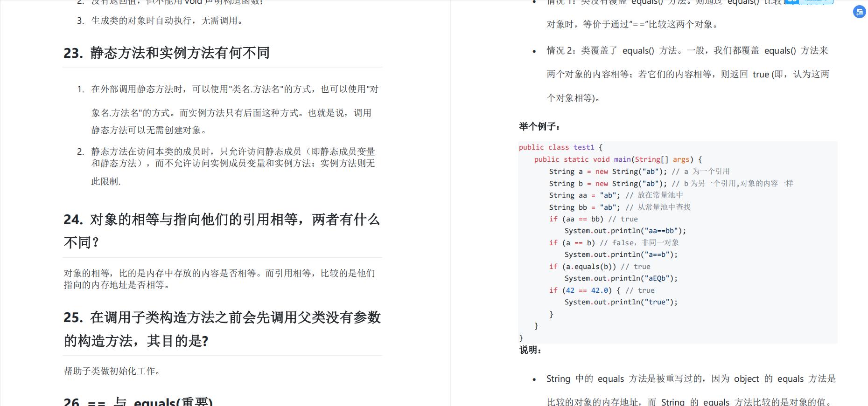Click line starting "对象的相等，比的是内存中"
Viewport: 868px width, 406px height.
pyautogui.click(x=219, y=273)
